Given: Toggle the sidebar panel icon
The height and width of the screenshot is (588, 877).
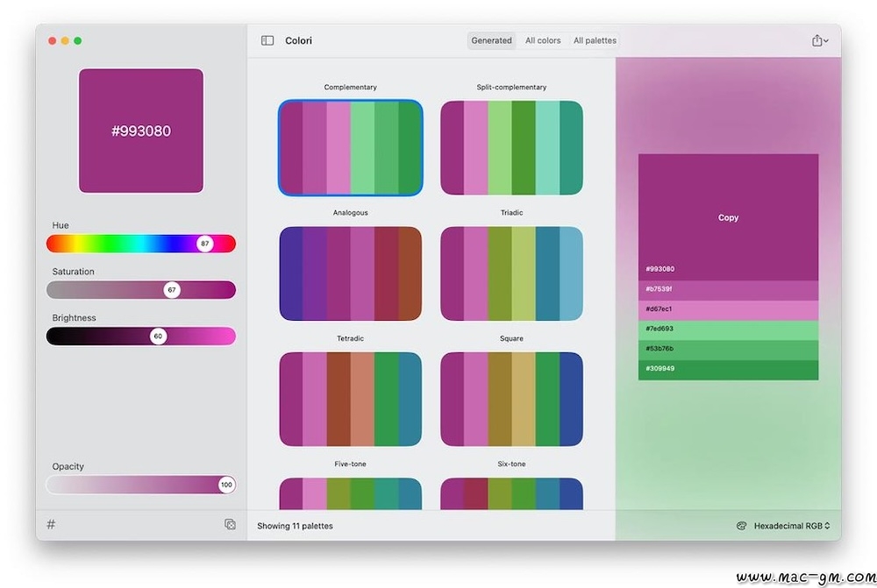Looking at the screenshot, I should pos(267,40).
